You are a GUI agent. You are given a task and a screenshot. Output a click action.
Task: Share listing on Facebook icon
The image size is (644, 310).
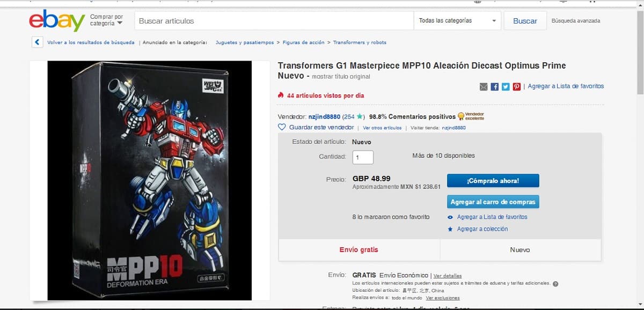point(495,87)
